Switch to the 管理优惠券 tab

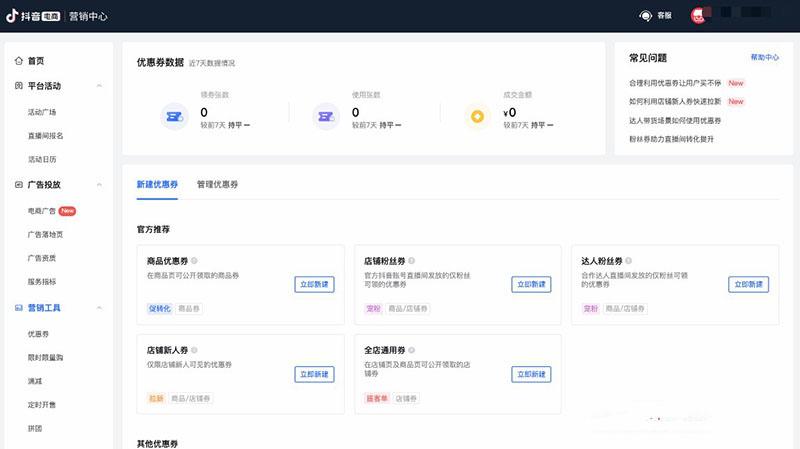click(217, 185)
